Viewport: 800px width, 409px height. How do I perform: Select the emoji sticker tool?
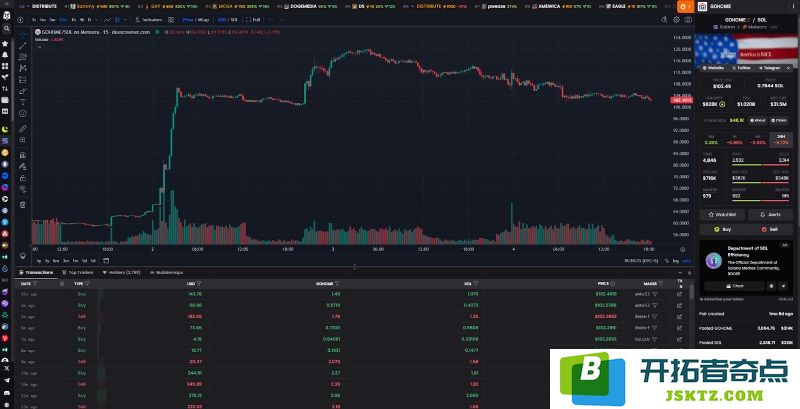[23, 114]
